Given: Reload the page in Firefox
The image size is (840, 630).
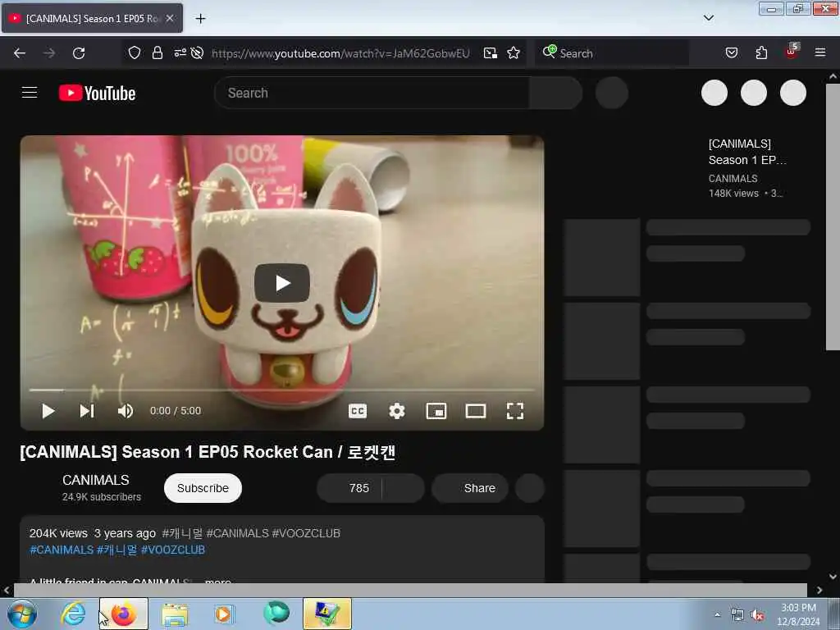Looking at the screenshot, I should click(x=79, y=53).
